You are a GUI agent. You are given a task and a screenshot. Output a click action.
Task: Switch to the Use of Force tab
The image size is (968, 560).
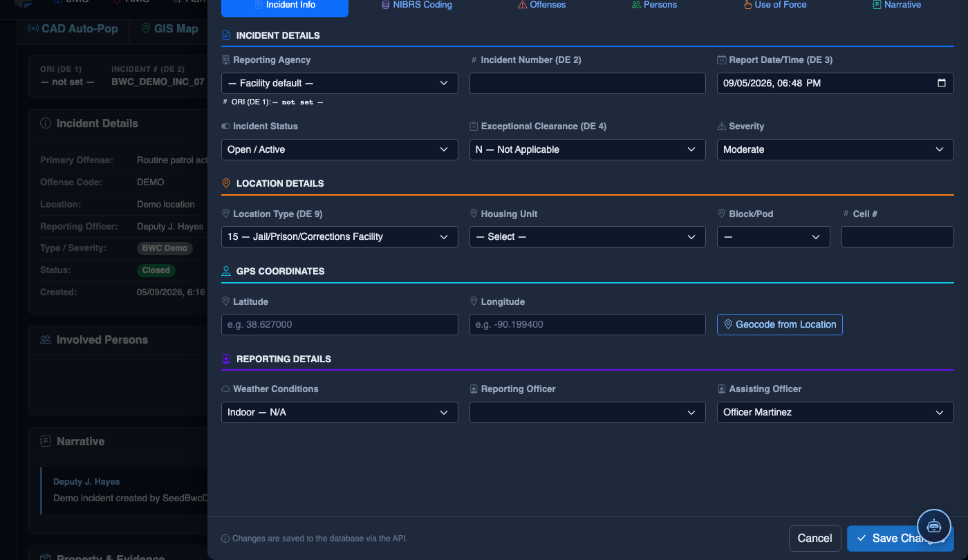click(x=775, y=5)
